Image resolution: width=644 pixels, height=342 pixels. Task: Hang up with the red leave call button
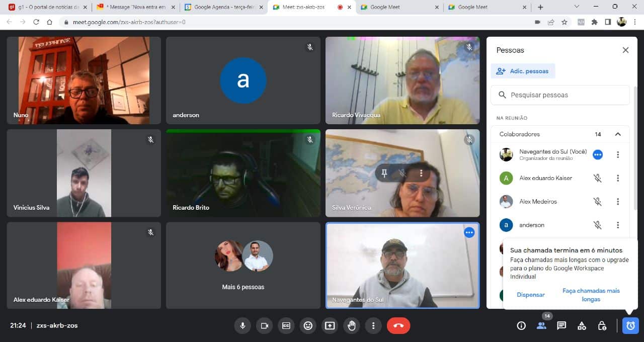tap(398, 325)
